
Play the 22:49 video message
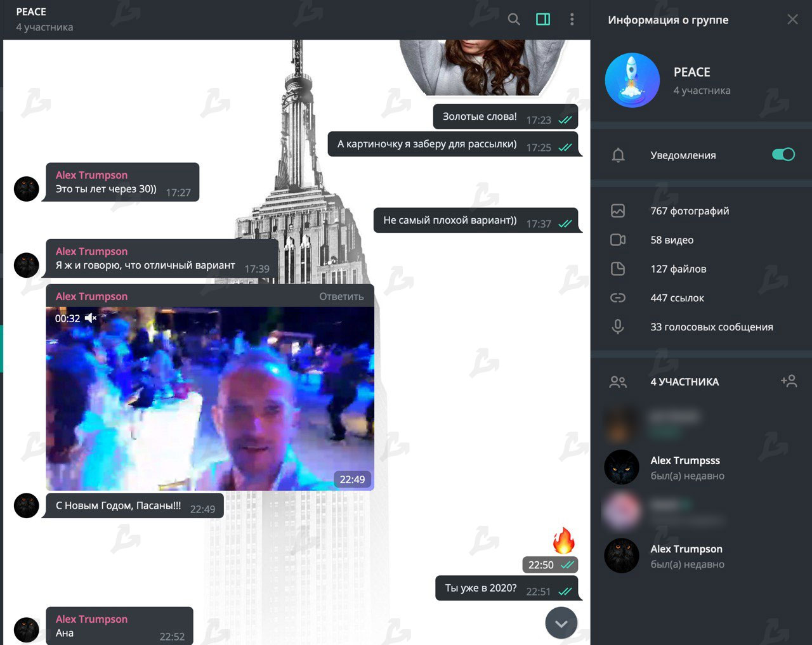[210, 400]
